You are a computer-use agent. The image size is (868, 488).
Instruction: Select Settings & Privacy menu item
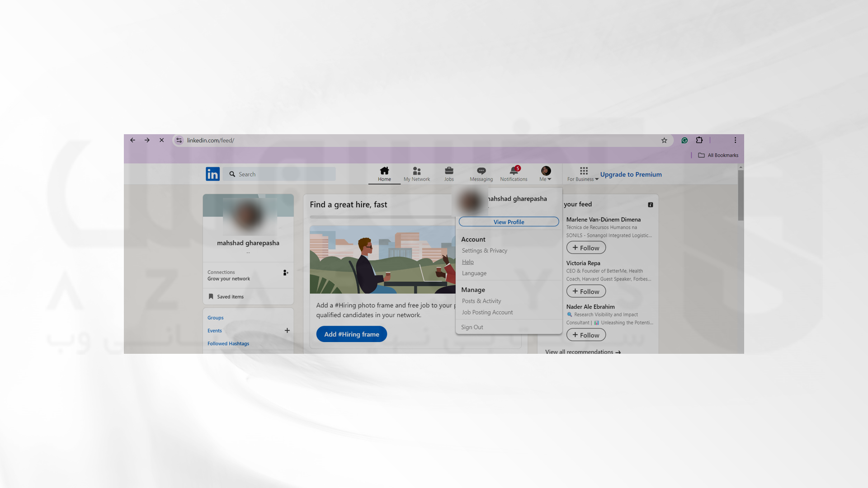[484, 250]
